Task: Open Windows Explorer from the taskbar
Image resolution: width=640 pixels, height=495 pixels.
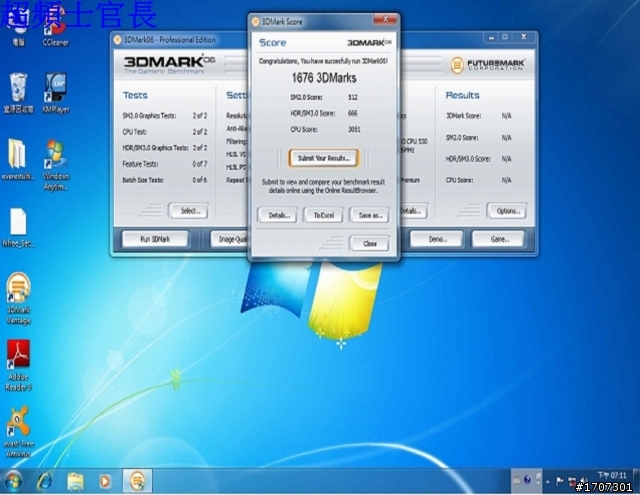Action: [x=75, y=482]
